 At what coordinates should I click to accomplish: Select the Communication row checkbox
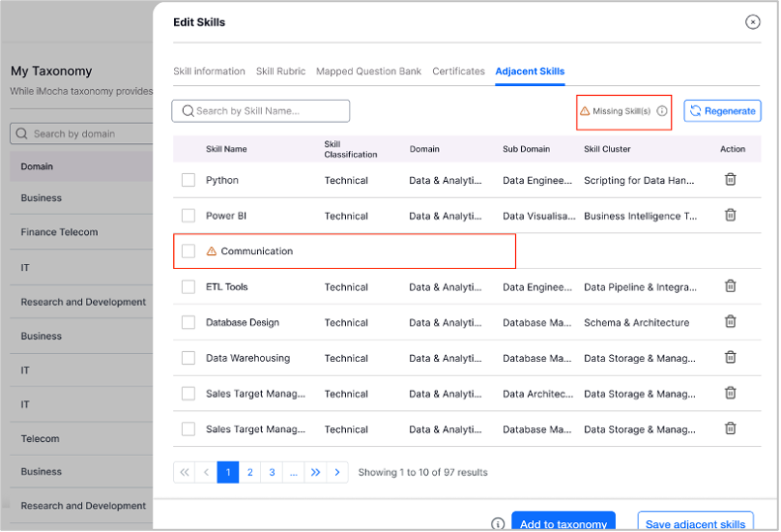click(x=188, y=251)
